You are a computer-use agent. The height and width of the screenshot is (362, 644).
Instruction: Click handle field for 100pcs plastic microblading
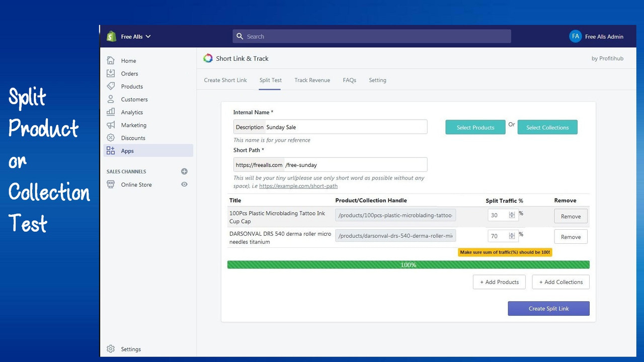point(395,216)
